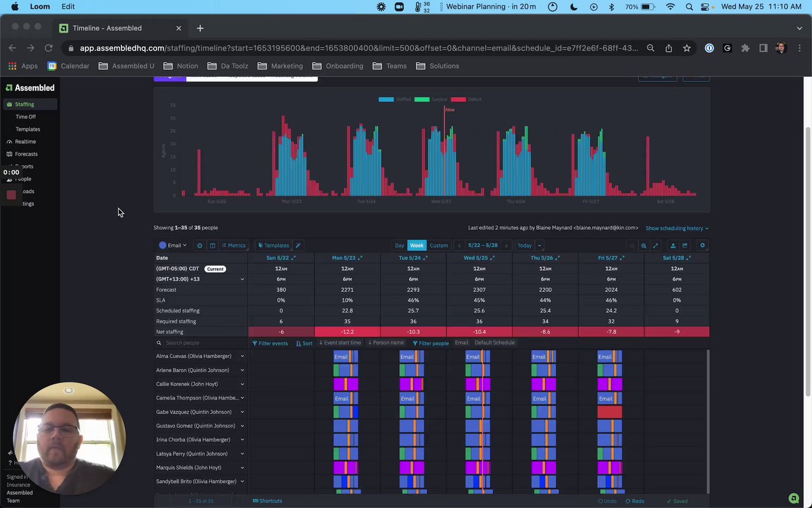The width and height of the screenshot is (812, 508).
Task: Open the dropdown arrow next to Today
Action: coord(539,246)
